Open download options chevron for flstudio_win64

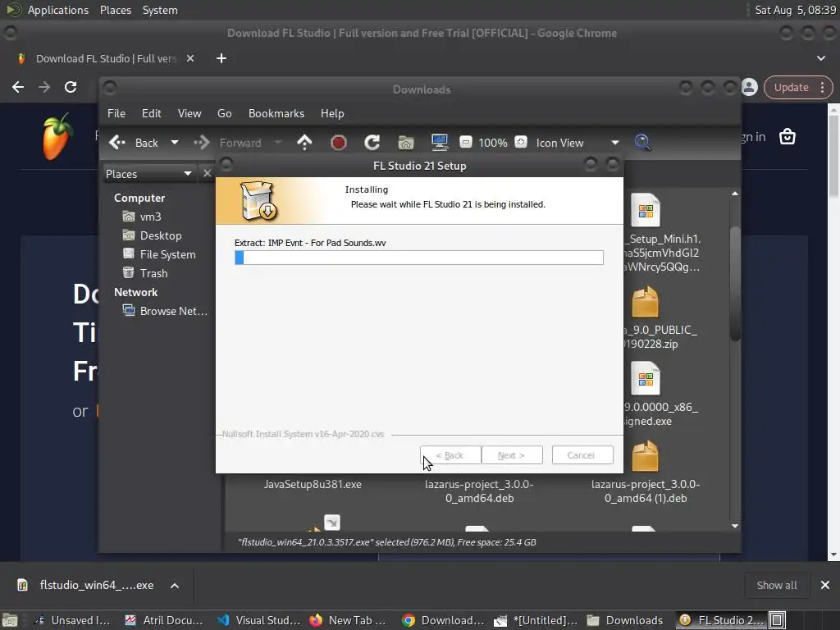[175, 586]
